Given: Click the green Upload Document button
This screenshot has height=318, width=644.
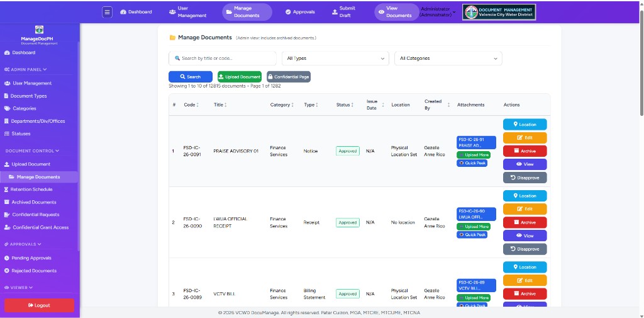Looking at the screenshot, I should click(x=240, y=77).
